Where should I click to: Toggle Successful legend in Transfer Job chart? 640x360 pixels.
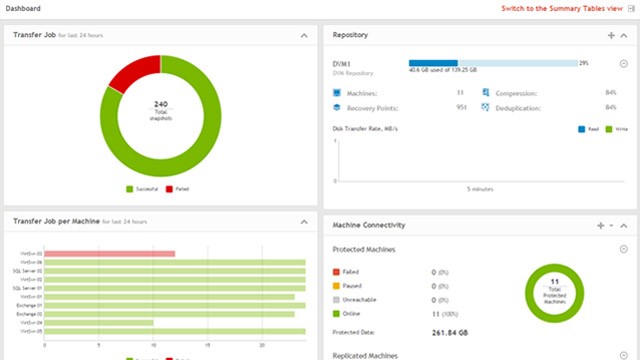click(142, 189)
